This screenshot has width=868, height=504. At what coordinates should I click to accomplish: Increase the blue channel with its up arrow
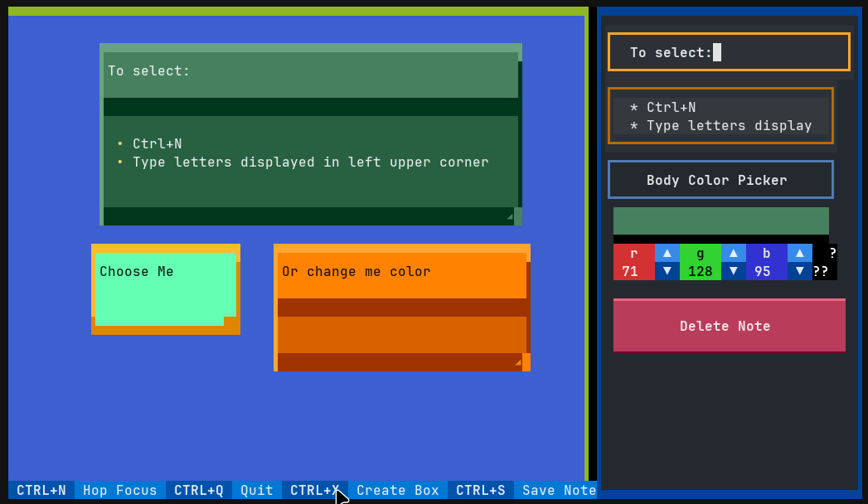[800, 254]
